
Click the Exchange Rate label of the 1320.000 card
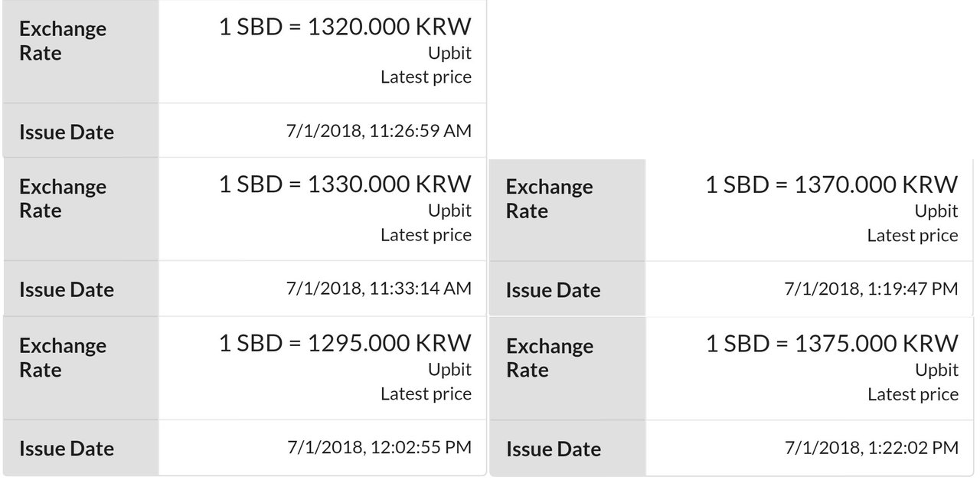63,41
